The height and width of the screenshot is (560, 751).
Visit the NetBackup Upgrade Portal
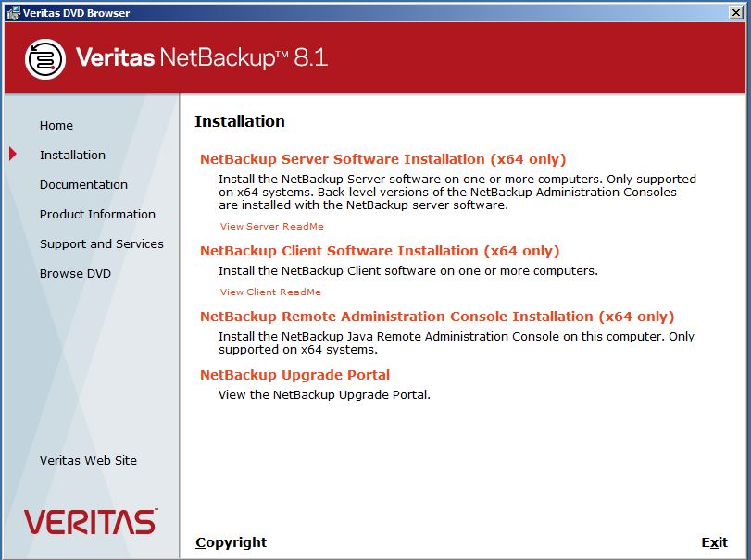(x=295, y=374)
